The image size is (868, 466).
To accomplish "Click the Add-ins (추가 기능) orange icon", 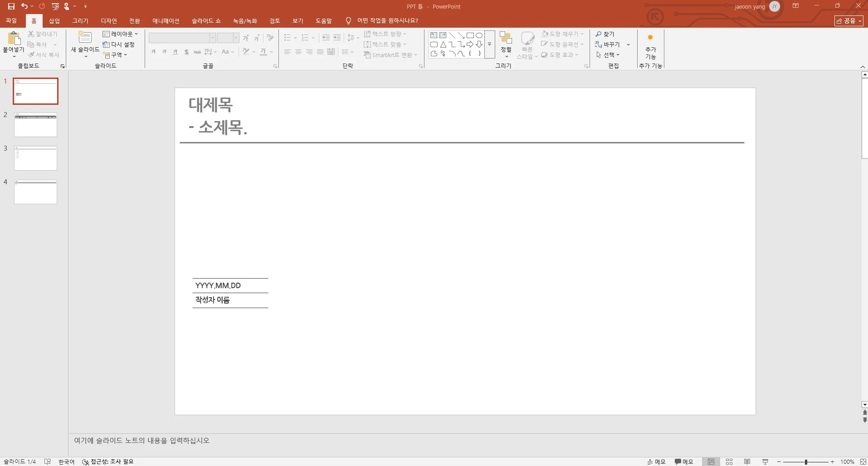I will tap(650, 37).
